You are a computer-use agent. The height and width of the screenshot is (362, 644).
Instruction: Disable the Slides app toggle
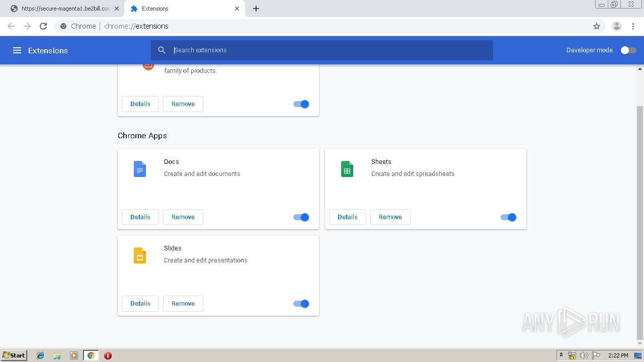301,304
